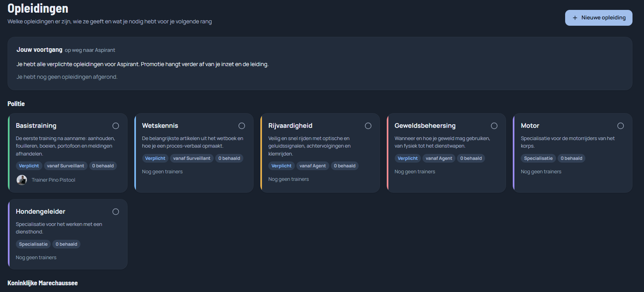The width and height of the screenshot is (644, 292).
Task: Open the Hondengeleider card title
Action: [40, 211]
